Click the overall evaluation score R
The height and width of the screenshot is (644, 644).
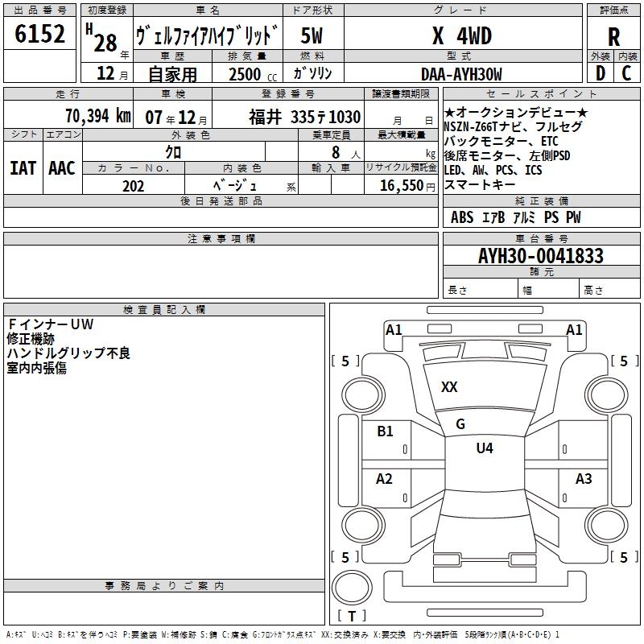tap(613, 36)
